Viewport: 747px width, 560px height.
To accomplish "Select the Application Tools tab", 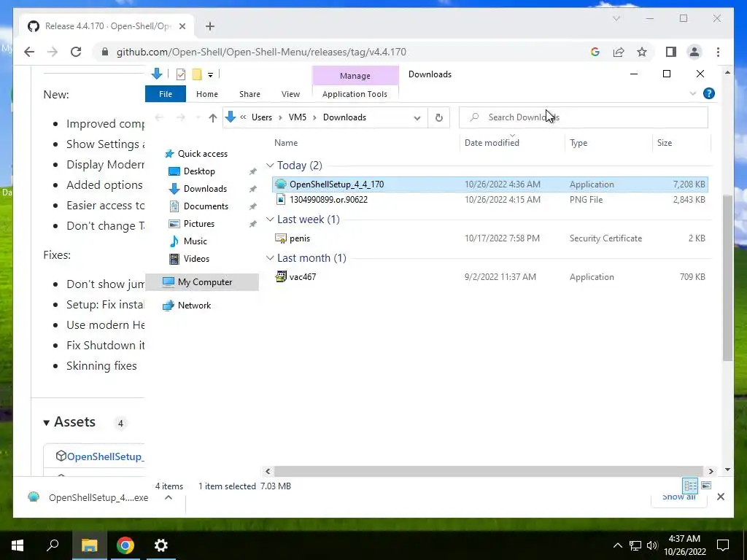I will (355, 94).
